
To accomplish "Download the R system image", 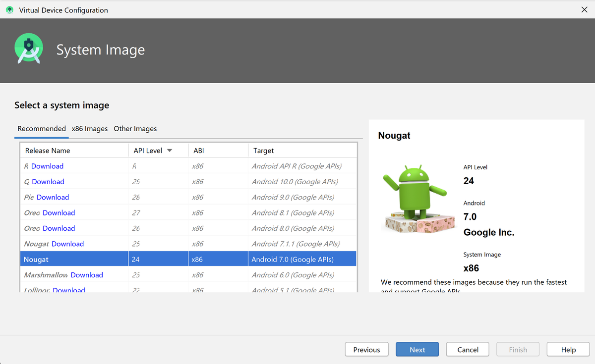I will tap(47, 165).
